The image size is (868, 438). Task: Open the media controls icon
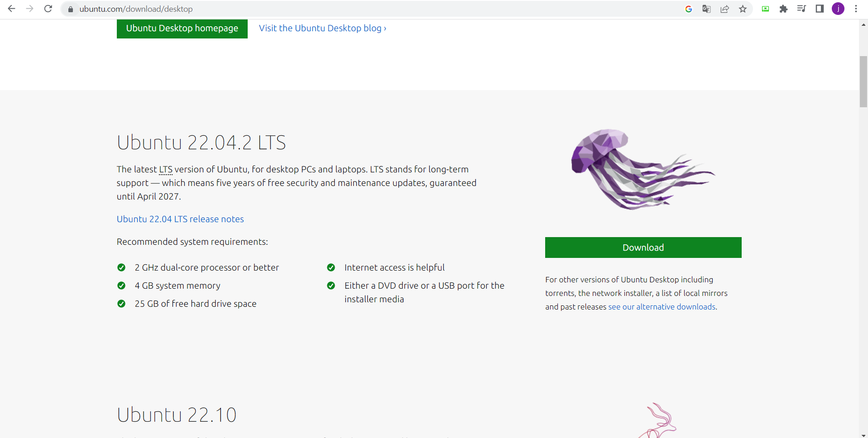801,9
